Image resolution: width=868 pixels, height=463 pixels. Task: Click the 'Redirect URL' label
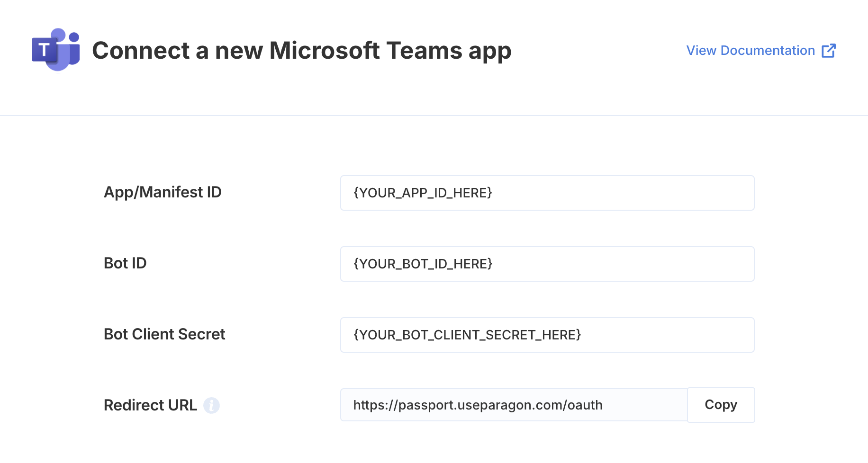pyautogui.click(x=150, y=405)
